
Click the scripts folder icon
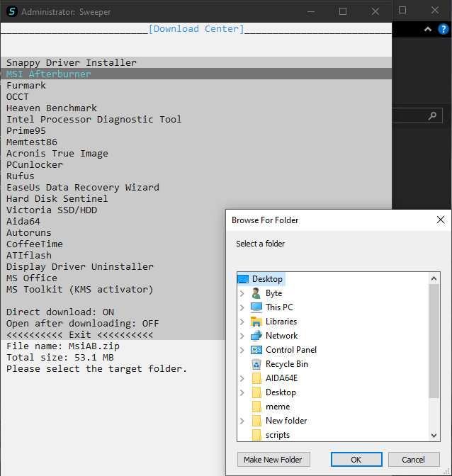(256, 435)
